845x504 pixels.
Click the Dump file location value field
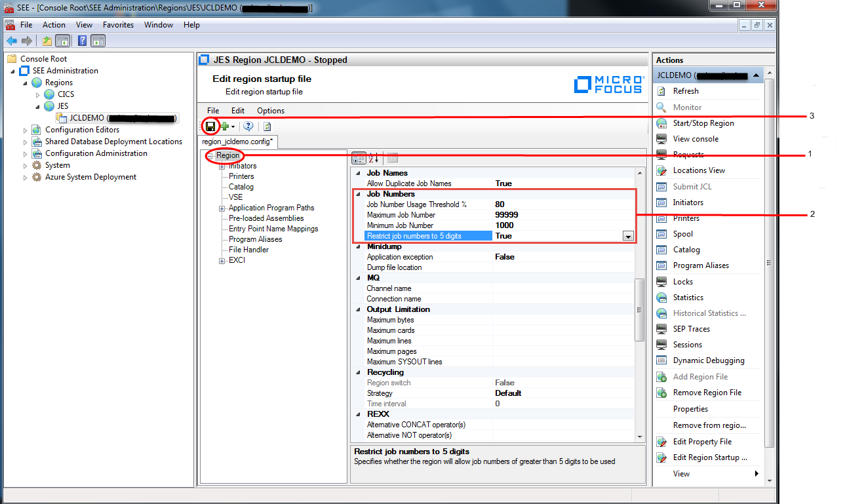point(564,267)
